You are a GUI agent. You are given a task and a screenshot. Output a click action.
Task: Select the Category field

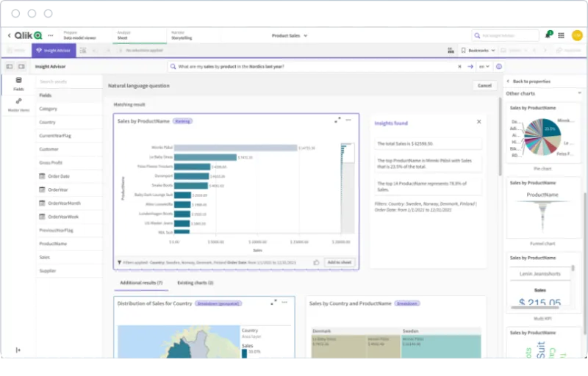(x=69, y=109)
